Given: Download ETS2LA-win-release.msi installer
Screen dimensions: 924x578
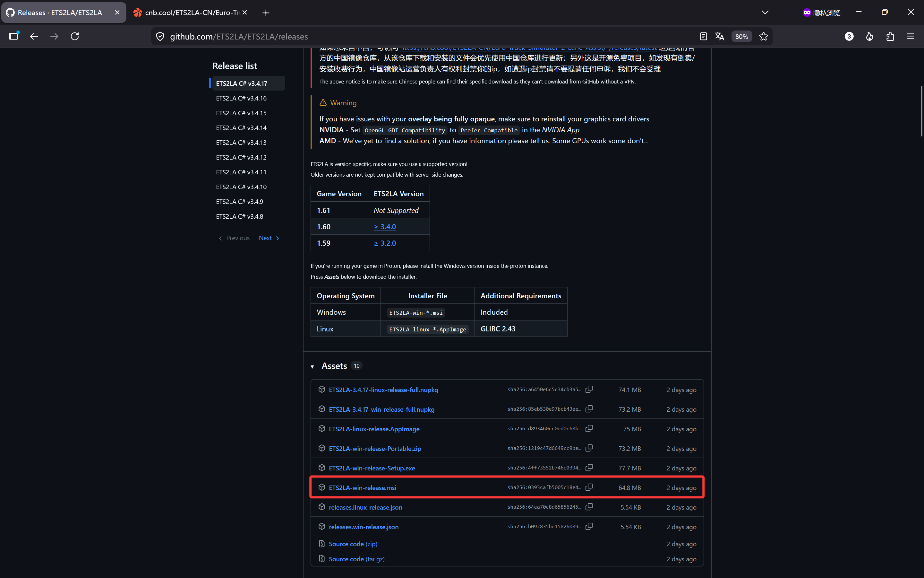Looking at the screenshot, I should [x=362, y=487].
